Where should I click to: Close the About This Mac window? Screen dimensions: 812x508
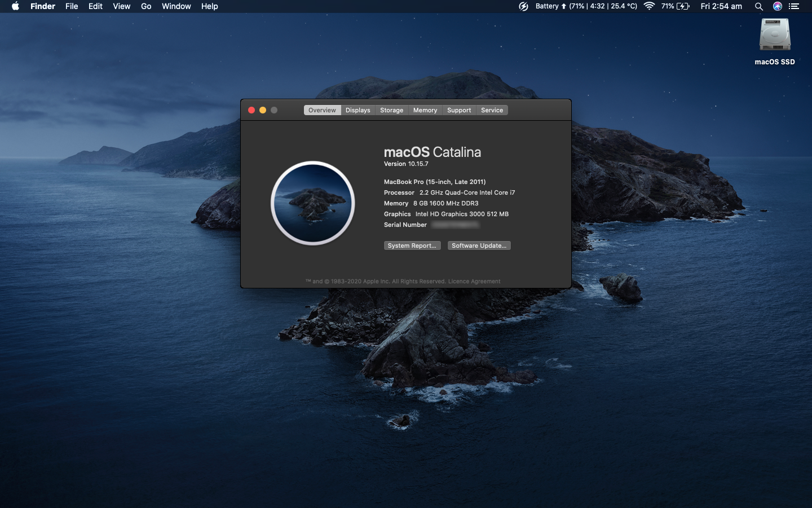pyautogui.click(x=251, y=110)
